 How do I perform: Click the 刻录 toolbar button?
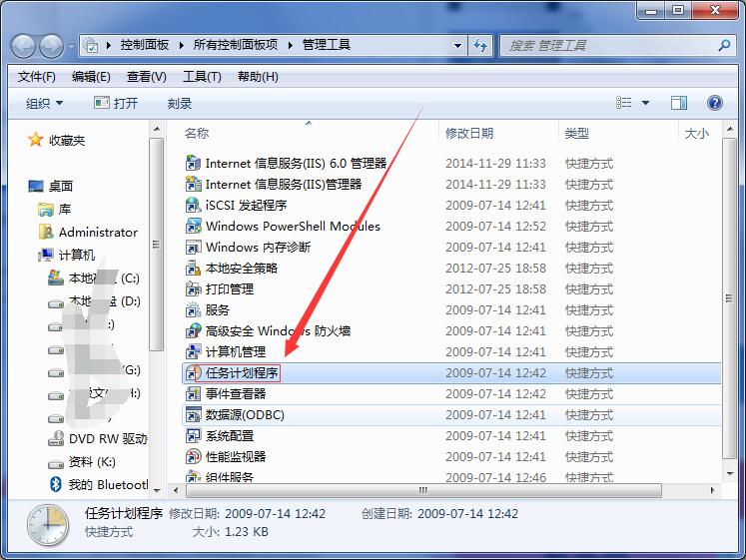pyautogui.click(x=180, y=103)
